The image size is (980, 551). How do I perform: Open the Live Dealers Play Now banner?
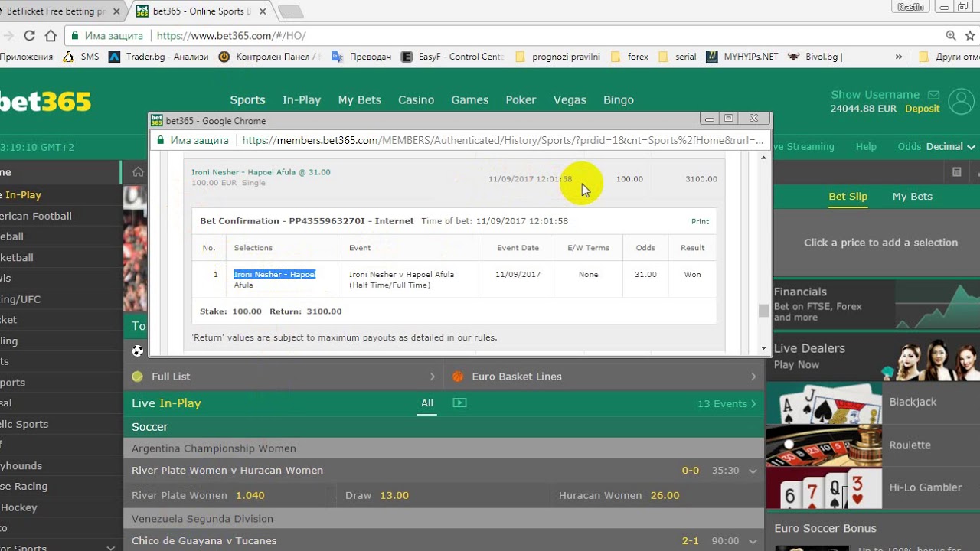(x=873, y=356)
